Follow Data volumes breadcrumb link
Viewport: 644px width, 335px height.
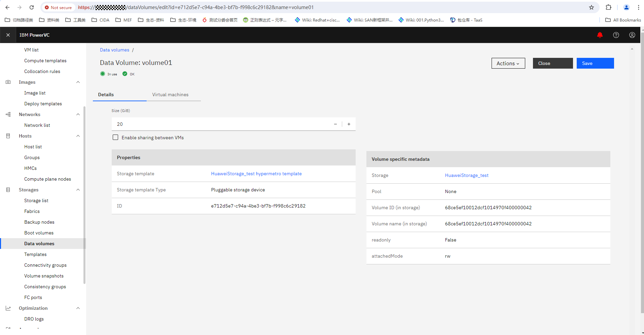click(114, 50)
